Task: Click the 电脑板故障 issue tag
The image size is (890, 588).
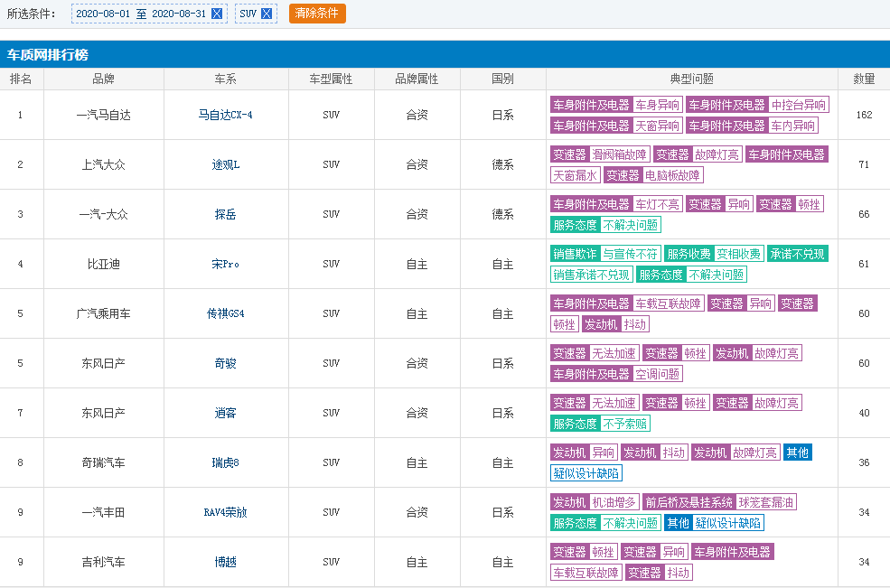Action: 672,175
